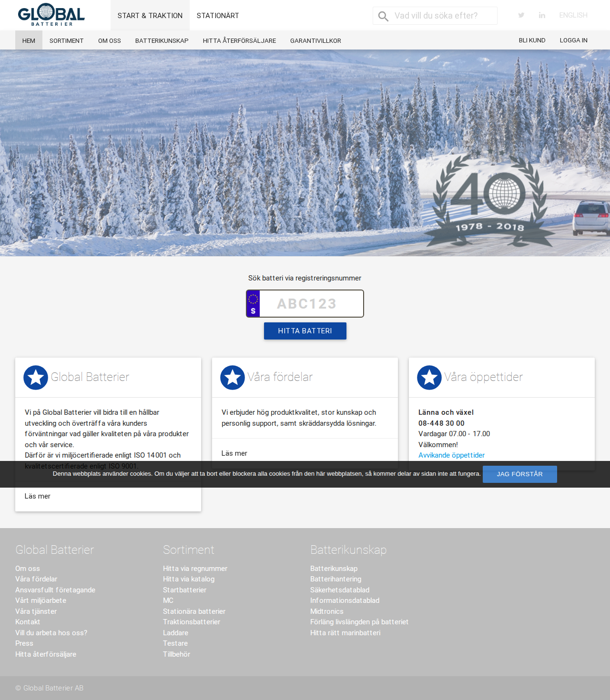610x700 pixels.
Task: Switch language to English
Action: [x=573, y=15]
